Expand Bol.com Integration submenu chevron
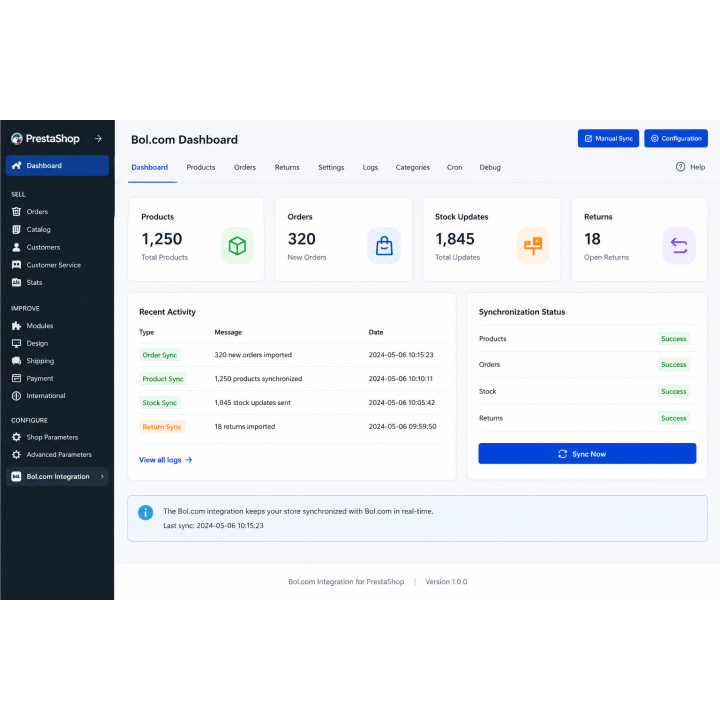The width and height of the screenshot is (720, 720). coord(102,477)
